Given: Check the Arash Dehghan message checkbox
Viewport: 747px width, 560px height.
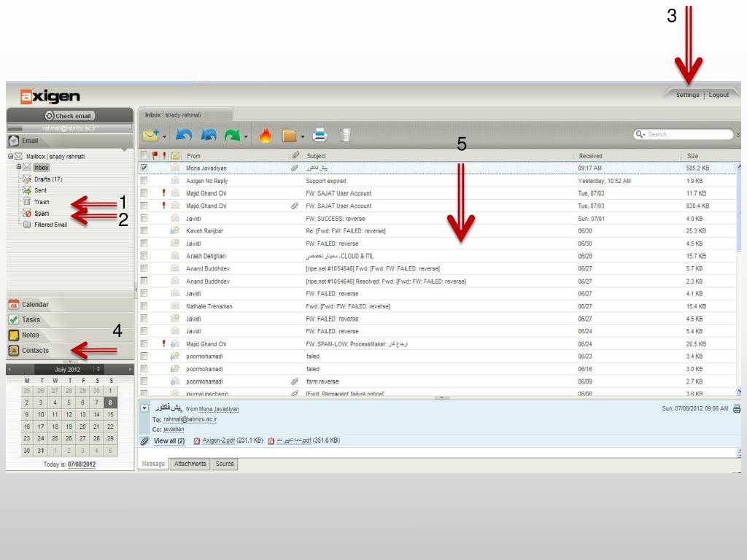Looking at the screenshot, I should (x=144, y=256).
